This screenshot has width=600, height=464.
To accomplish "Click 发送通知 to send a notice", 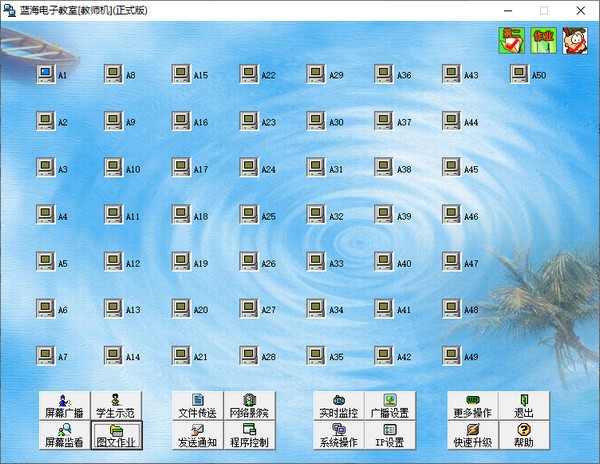I will click(x=197, y=436).
